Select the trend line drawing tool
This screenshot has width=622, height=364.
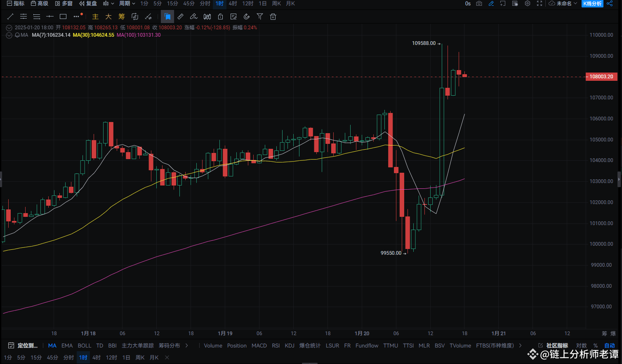10,16
